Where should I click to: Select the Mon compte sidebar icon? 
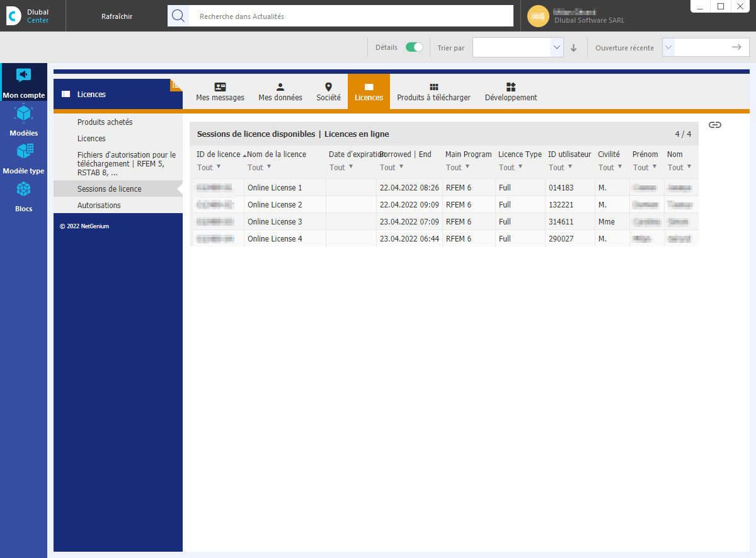pos(23,82)
